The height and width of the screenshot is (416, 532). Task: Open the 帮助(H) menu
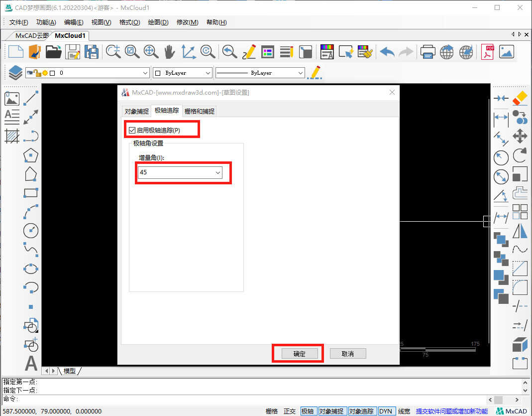coord(216,22)
